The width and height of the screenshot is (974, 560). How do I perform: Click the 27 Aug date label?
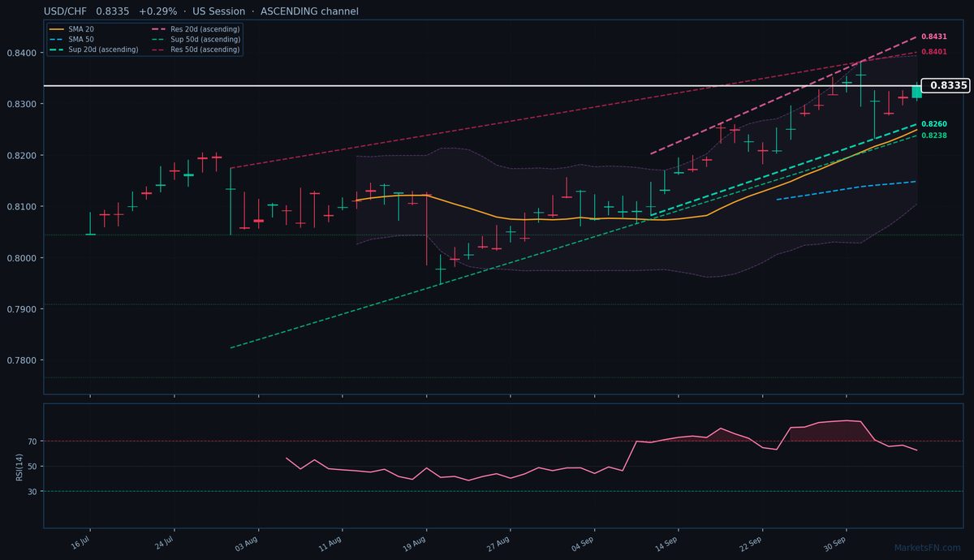click(500, 542)
